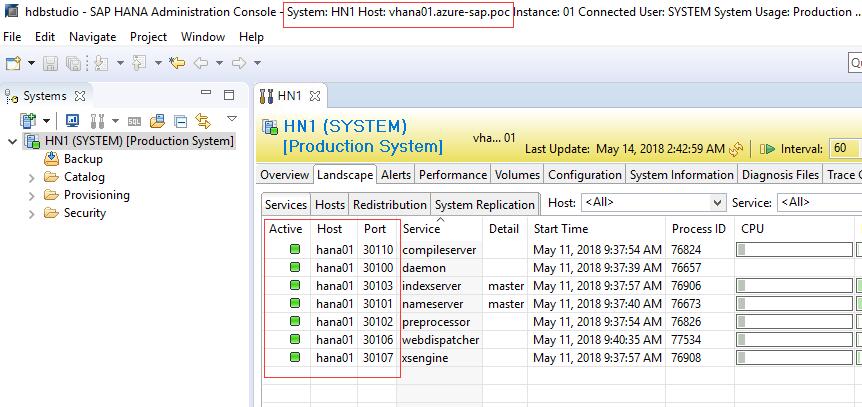Click the Save toolbar icon
The image size is (862, 407).
click(x=51, y=63)
